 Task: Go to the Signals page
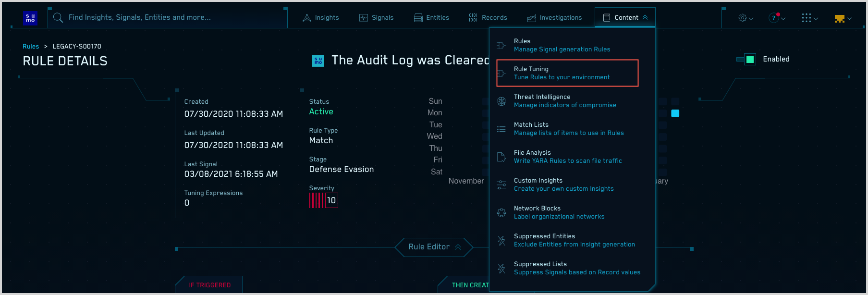click(x=377, y=18)
